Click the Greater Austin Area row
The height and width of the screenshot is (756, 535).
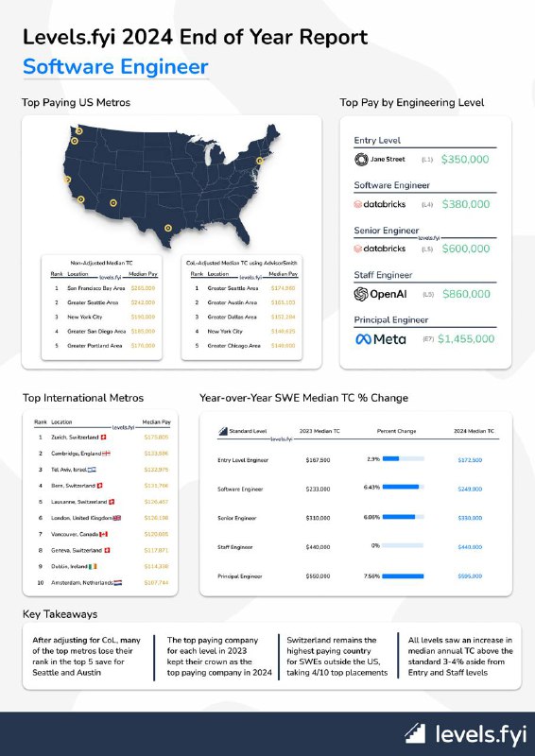point(244,302)
